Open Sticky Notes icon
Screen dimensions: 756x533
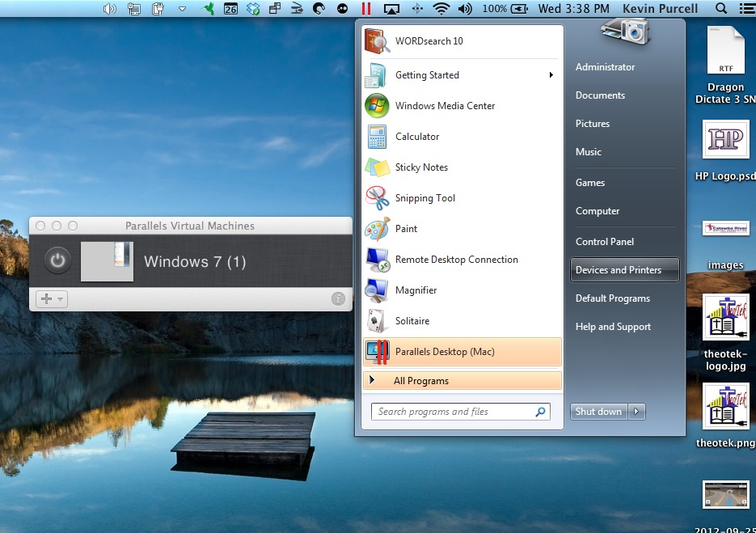[x=377, y=167]
